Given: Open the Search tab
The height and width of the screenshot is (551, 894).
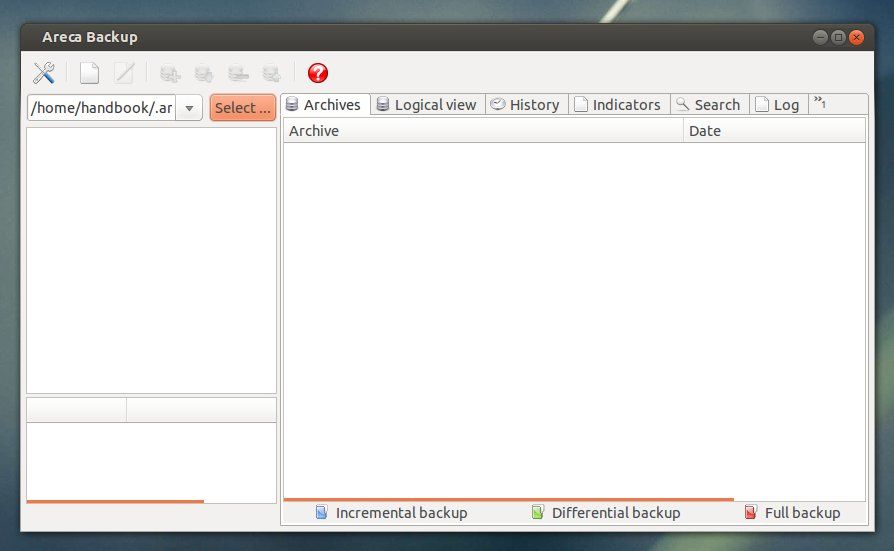Looking at the screenshot, I should (x=709, y=105).
